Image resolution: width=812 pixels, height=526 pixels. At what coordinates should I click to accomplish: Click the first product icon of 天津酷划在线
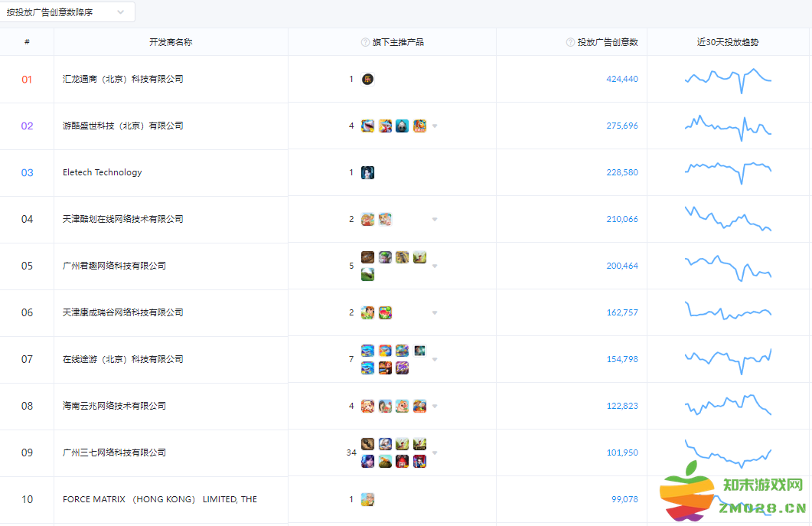[367, 219]
